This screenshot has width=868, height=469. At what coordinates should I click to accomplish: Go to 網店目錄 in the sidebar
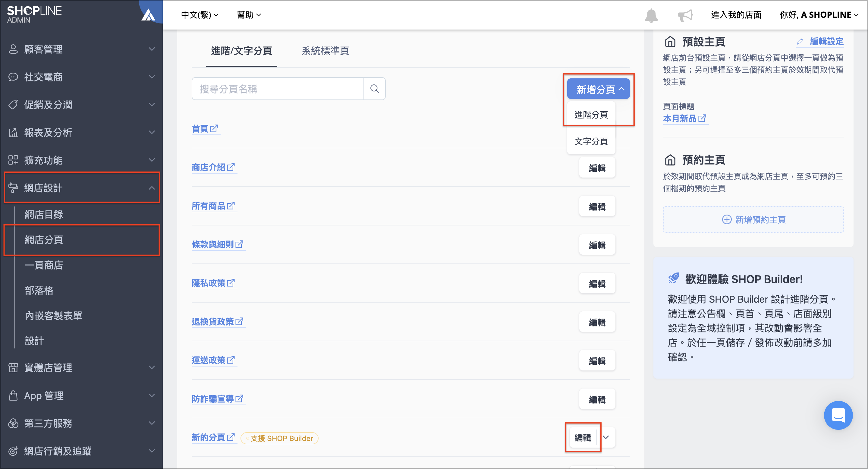[x=44, y=214]
